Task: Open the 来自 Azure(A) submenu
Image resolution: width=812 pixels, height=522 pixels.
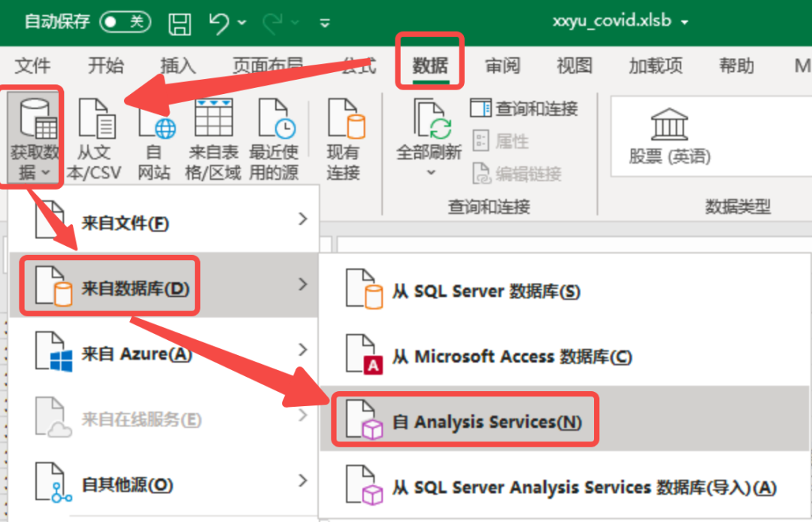Action: 164,351
